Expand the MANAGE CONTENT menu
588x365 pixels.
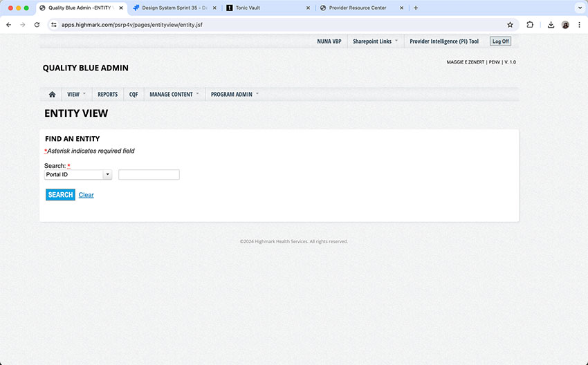(x=174, y=94)
